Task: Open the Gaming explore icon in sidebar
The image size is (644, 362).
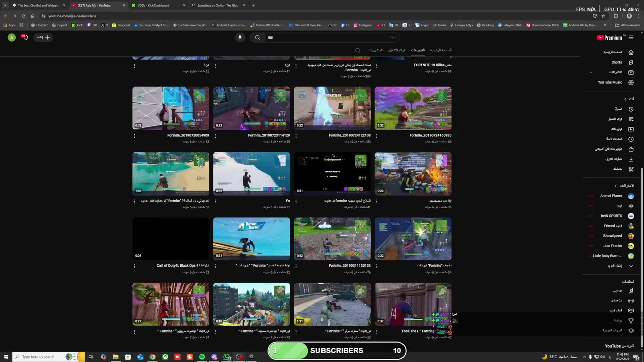Action: [631, 310]
